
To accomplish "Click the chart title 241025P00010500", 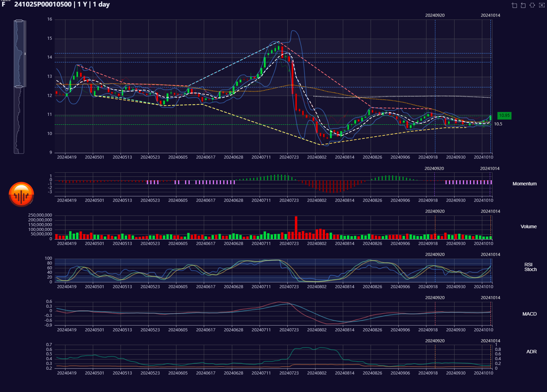I will 43,4.
